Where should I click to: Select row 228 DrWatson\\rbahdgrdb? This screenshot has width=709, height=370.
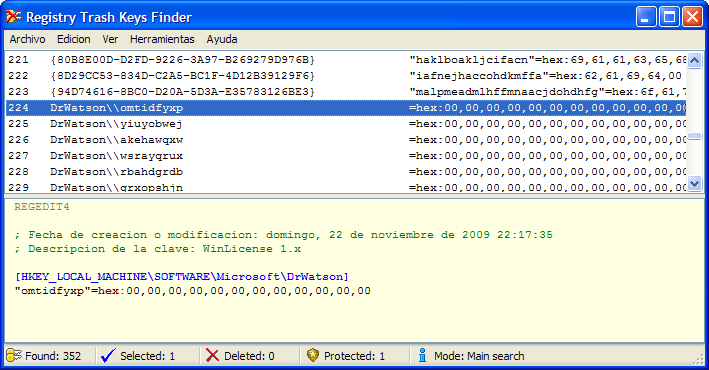pyautogui.click(x=346, y=172)
